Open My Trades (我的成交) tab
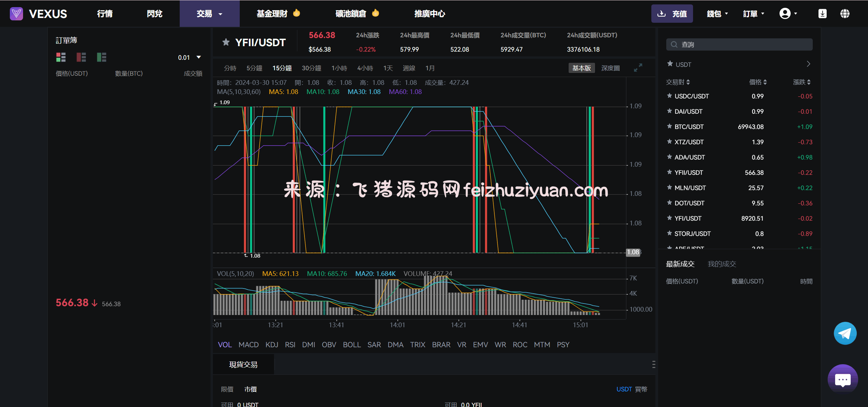868x407 pixels. (x=722, y=264)
